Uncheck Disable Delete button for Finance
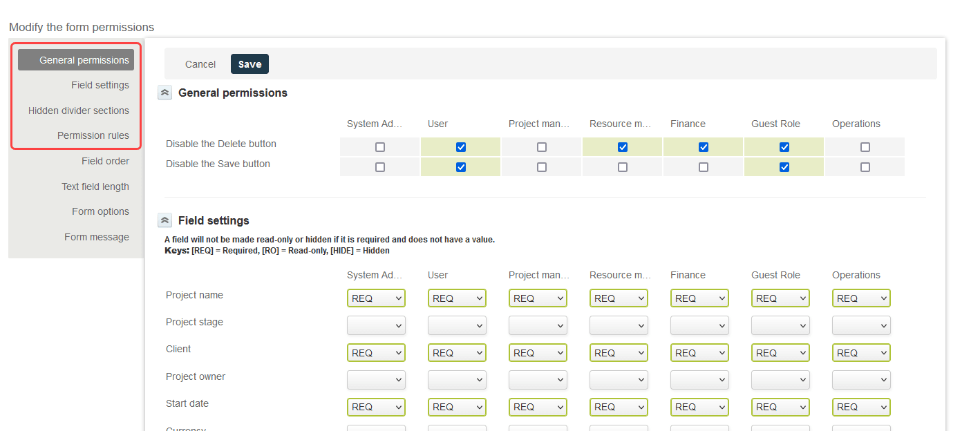The height and width of the screenshot is (431, 980). pyautogui.click(x=704, y=147)
